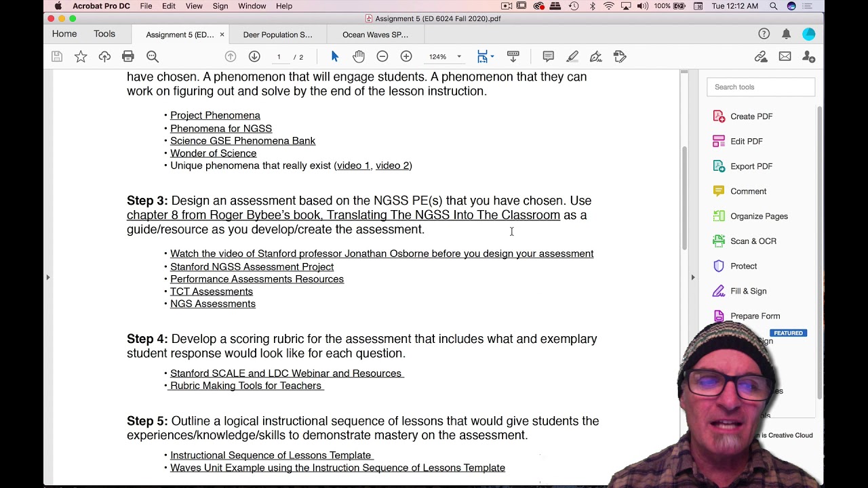The image size is (868, 488).
Task: Click the scrolling mode keyboard icon
Action: [x=513, y=57]
